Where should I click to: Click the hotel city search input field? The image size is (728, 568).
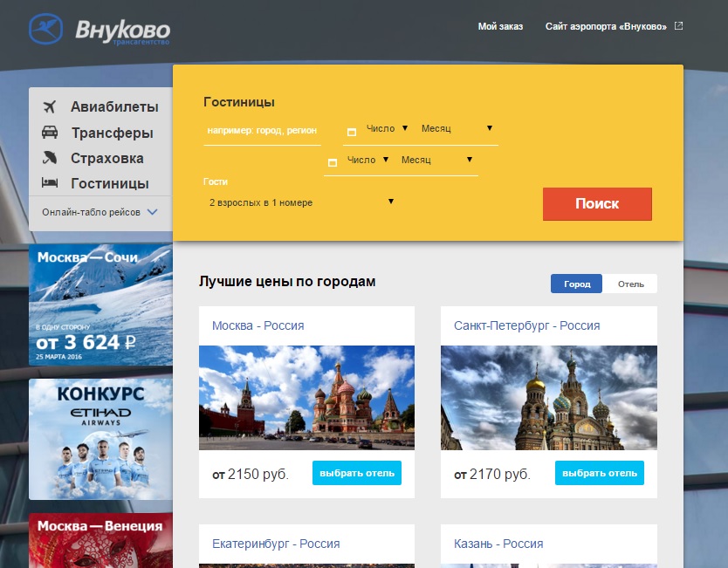coord(262,131)
